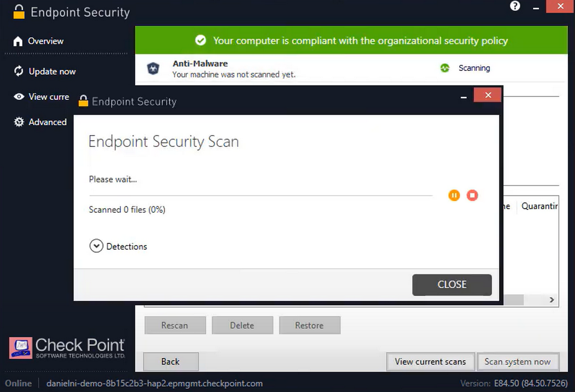Select the Quarantine column header
Screen dimensions: 575x392
pyautogui.click(x=540, y=206)
